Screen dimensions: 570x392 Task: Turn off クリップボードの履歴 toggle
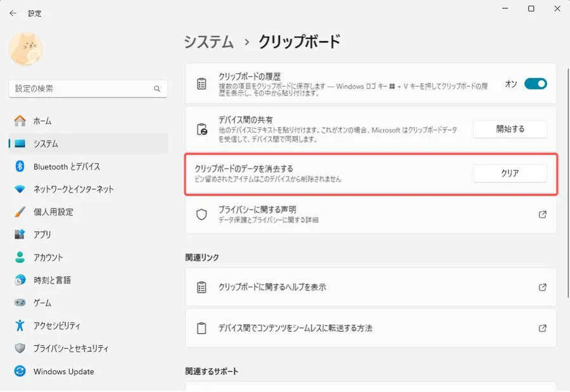click(535, 84)
